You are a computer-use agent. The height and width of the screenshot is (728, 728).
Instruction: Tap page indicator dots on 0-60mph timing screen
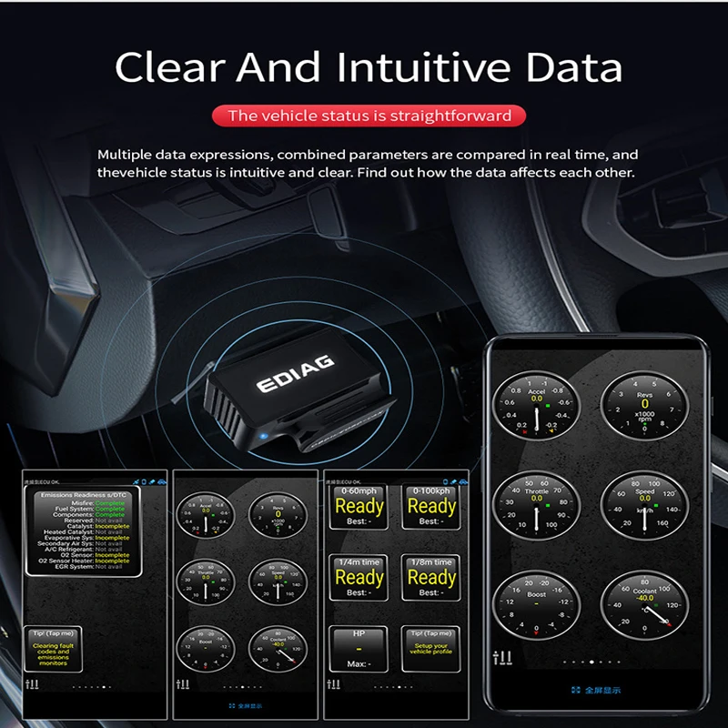393,687
